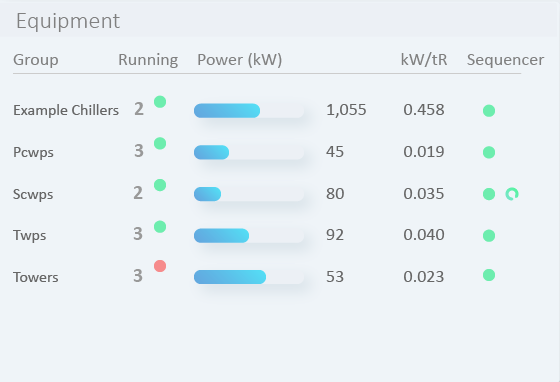Image resolution: width=560 pixels, height=382 pixels.
Task: Click the Towers power bar
Action: point(249,277)
